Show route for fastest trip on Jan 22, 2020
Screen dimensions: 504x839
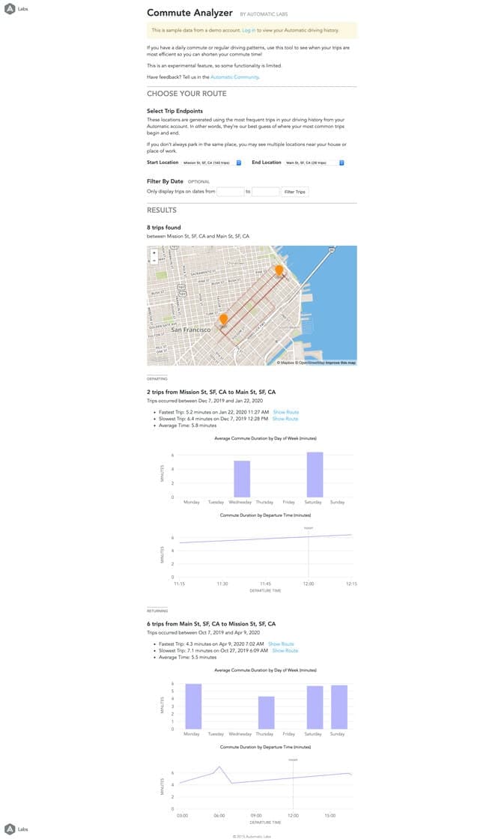coord(286,412)
